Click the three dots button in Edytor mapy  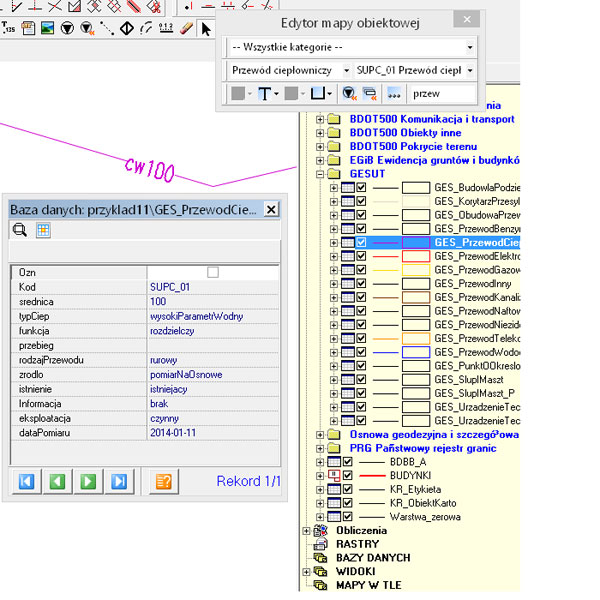point(394,93)
